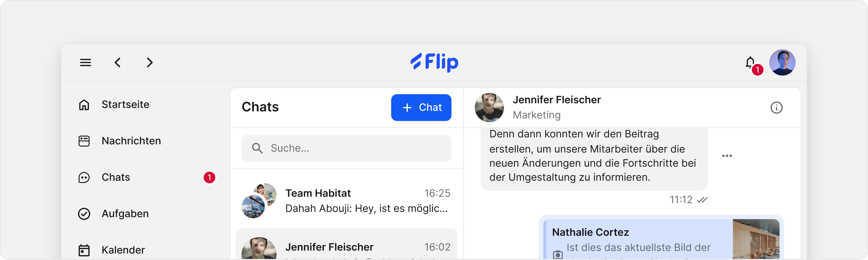Click the Flip logo
The width and height of the screenshot is (868, 260).
point(434,62)
